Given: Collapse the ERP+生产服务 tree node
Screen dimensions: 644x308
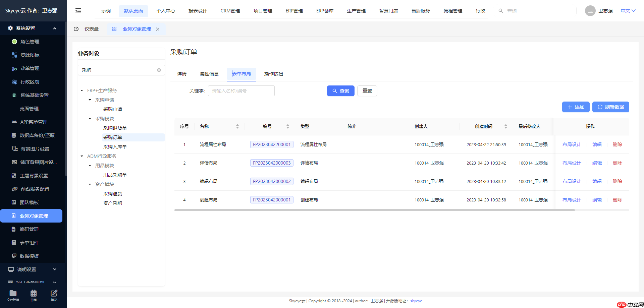Looking at the screenshot, I should [x=81, y=90].
